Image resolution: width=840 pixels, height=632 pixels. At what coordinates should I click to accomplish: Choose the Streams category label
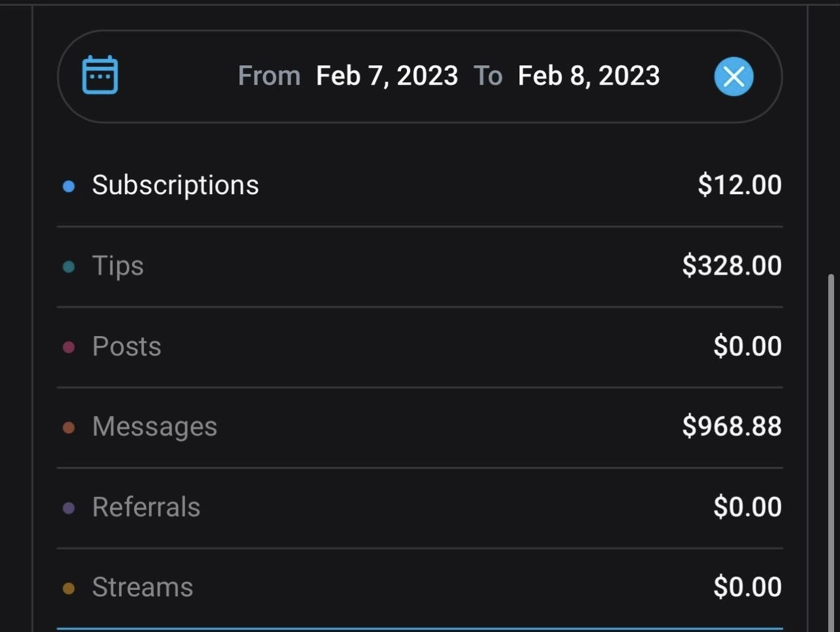click(x=142, y=587)
